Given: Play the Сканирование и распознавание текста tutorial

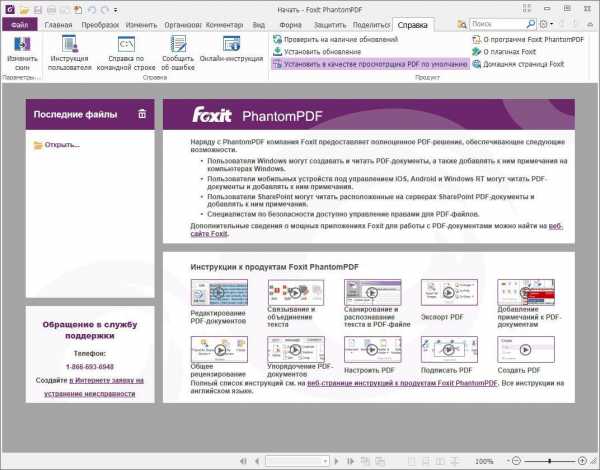Looking at the screenshot, I should coord(372,292).
